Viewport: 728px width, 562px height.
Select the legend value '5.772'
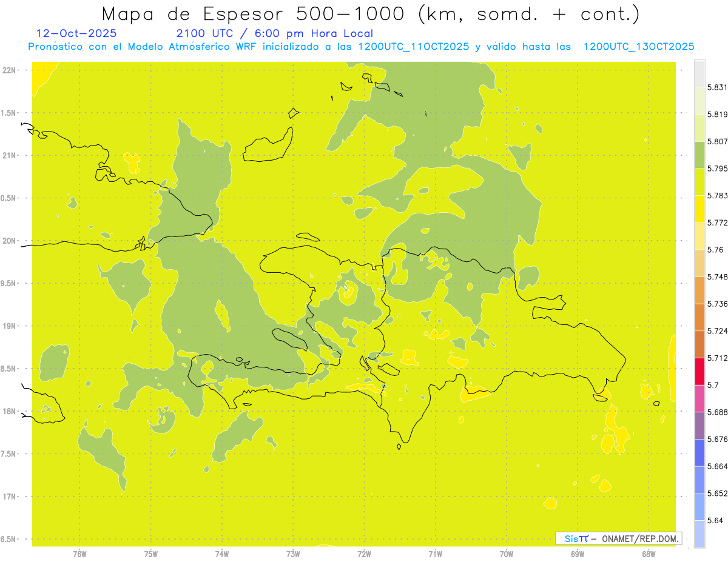718,222
